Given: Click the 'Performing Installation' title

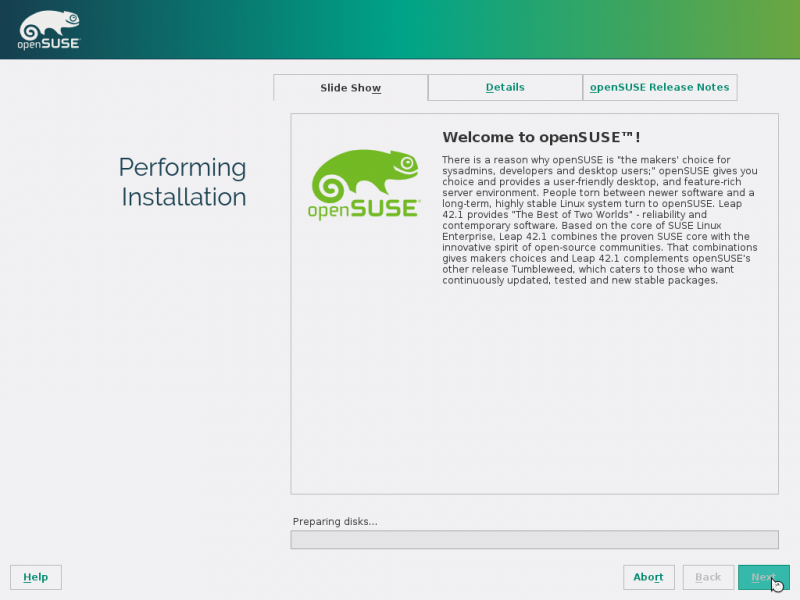Looking at the screenshot, I should pyautogui.click(x=183, y=182).
